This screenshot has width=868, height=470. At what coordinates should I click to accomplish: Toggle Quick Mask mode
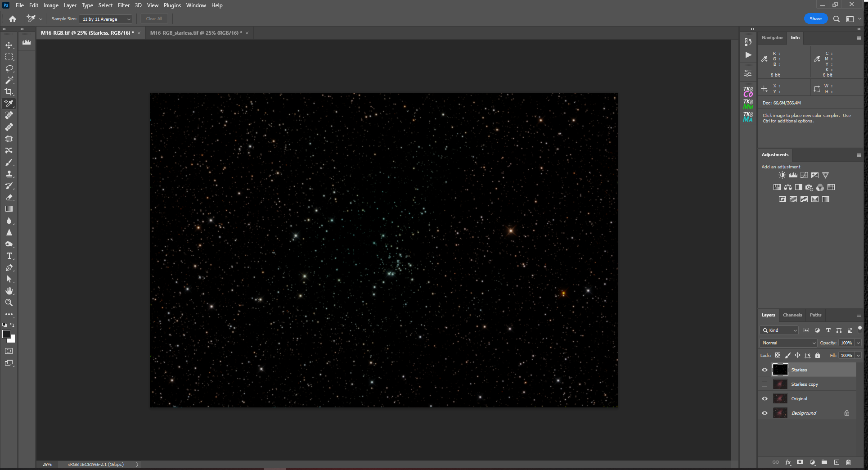coord(9,351)
